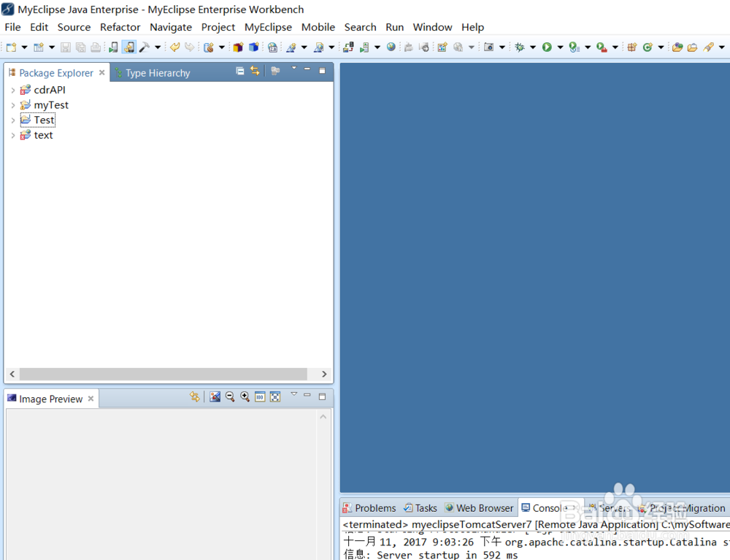The width and height of the screenshot is (730, 560).
Task: Expand the cdrAPI project
Action: click(x=13, y=90)
